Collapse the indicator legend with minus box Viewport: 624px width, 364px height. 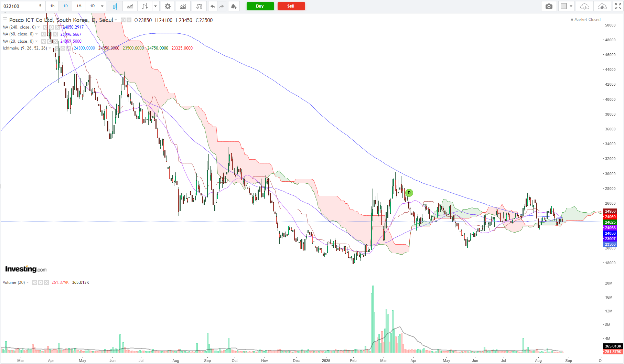pos(5,20)
